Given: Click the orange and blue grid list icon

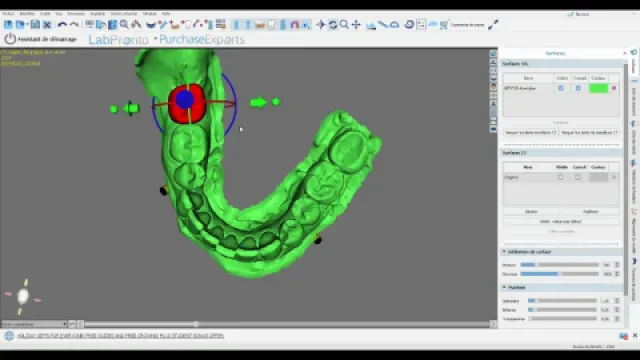Looking at the screenshot, I should pos(221,24).
